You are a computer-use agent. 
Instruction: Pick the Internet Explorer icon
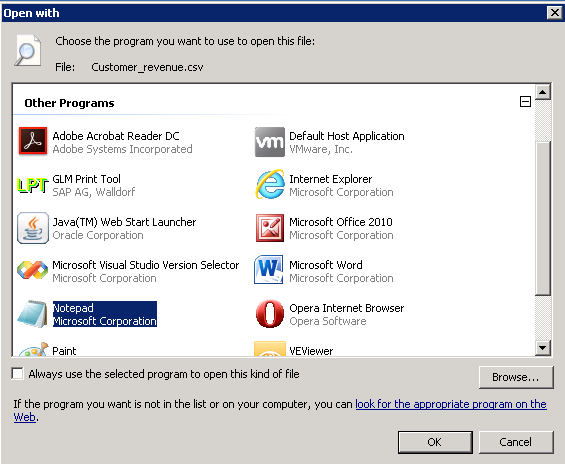pyautogui.click(x=270, y=184)
